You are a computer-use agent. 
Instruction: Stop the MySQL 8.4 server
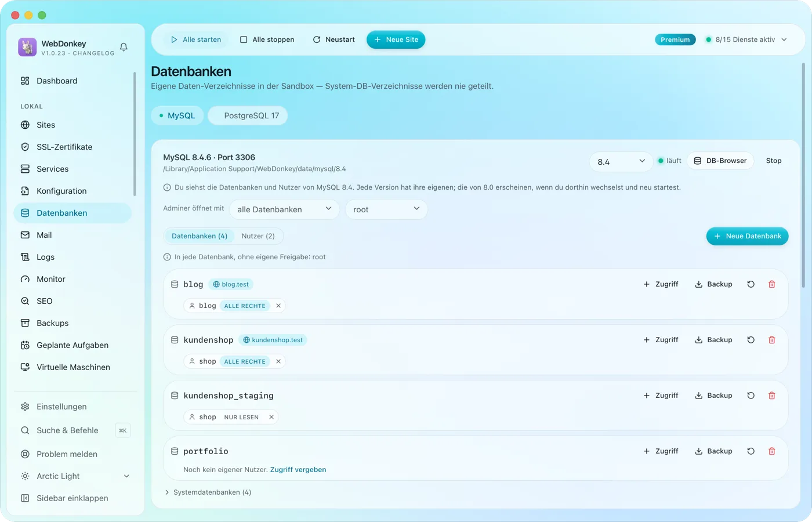[x=774, y=161]
